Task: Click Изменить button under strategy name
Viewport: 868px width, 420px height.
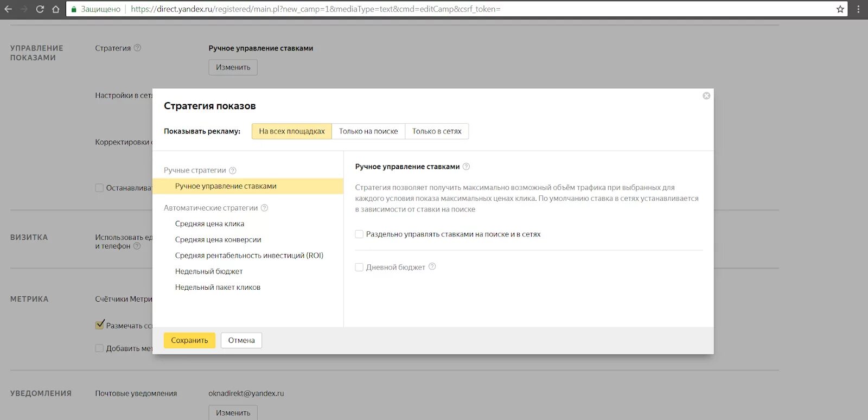Action: pyautogui.click(x=233, y=67)
